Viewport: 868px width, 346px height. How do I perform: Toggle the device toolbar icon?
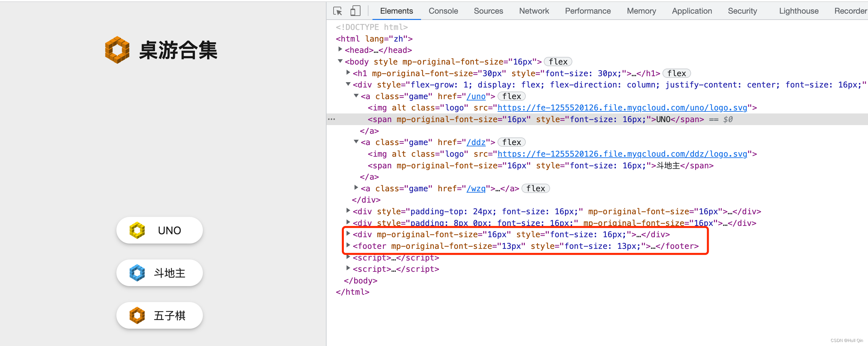coord(355,11)
